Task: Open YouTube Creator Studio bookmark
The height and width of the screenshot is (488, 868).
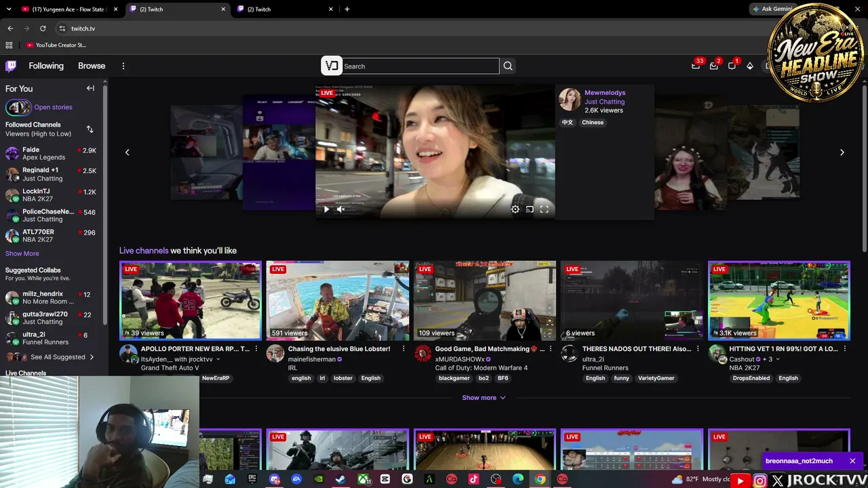Action: (x=56, y=45)
